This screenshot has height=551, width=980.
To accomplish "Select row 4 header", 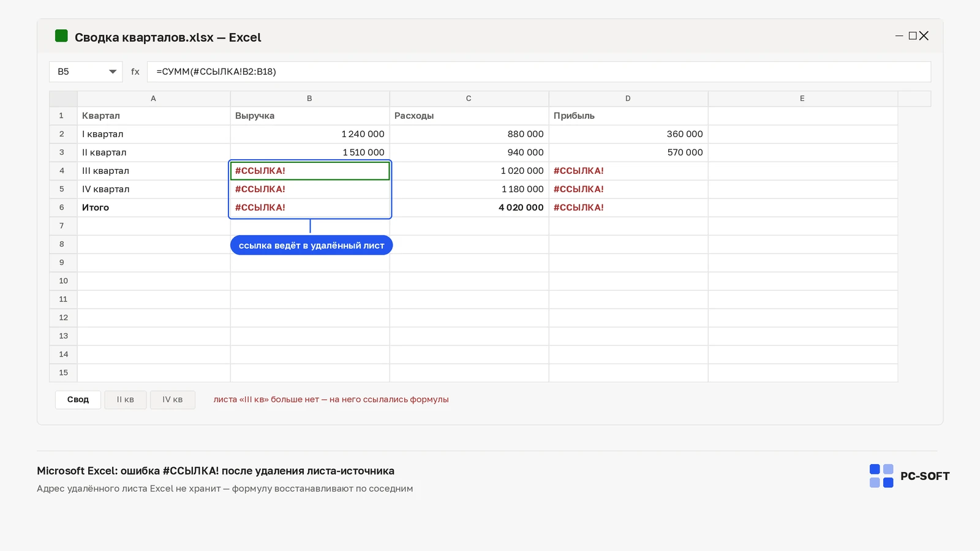I will coord(63,171).
